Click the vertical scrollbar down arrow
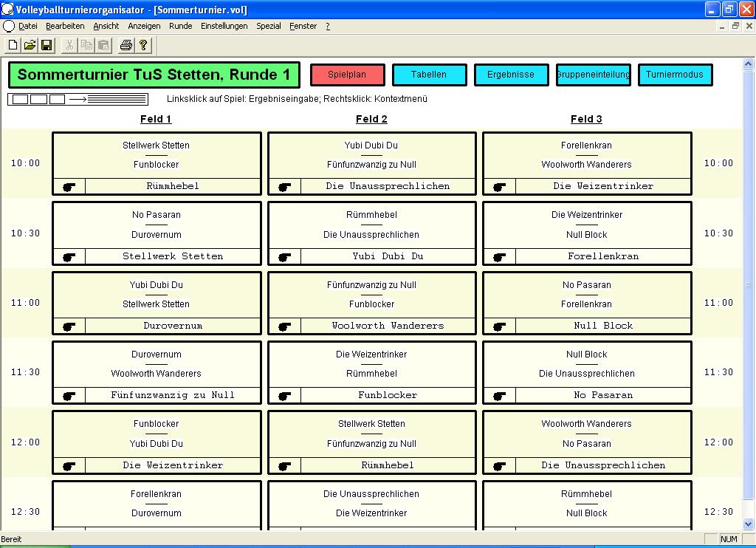Screen dimensions: 756x548 click(749, 524)
